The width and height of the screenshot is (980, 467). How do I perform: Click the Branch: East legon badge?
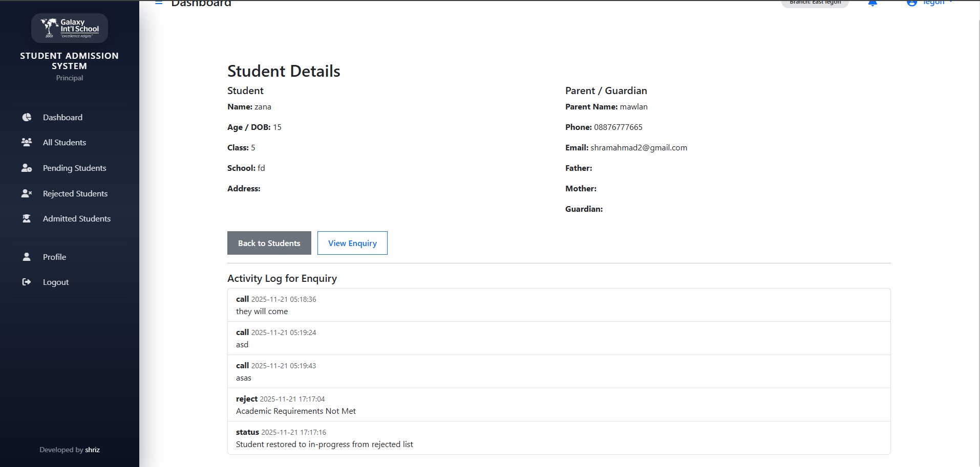(x=815, y=3)
